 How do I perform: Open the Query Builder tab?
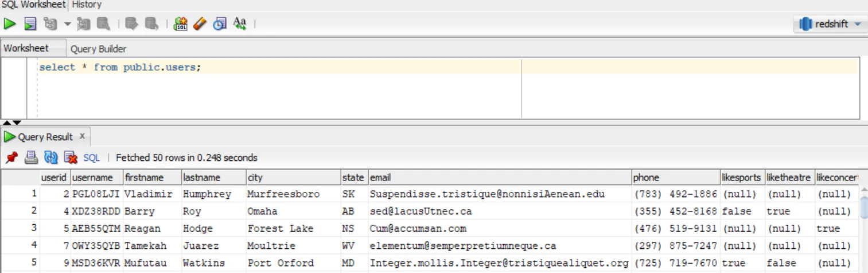pos(98,49)
